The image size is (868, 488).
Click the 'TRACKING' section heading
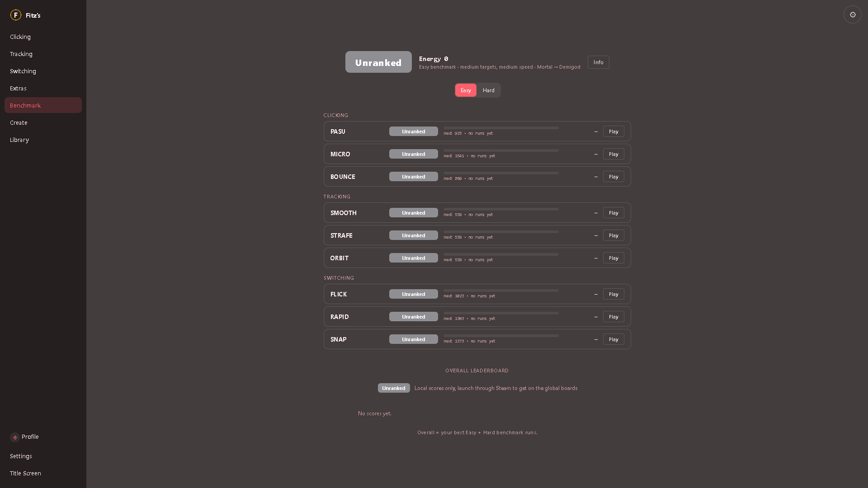point(337,197)
